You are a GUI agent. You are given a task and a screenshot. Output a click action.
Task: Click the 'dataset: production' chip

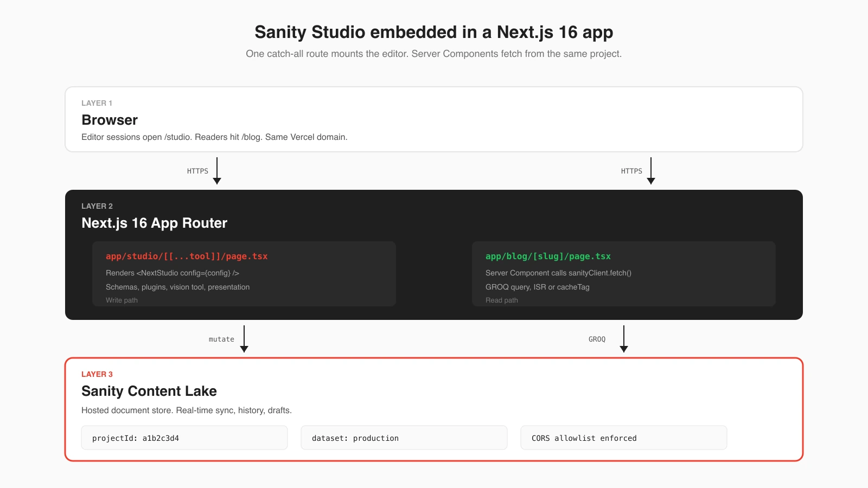click(x=404, y=438)
